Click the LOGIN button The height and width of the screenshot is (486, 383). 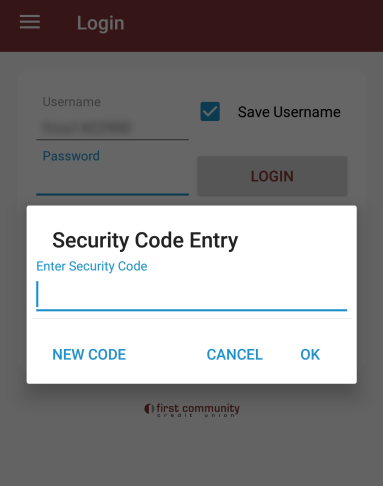[272, 176]
